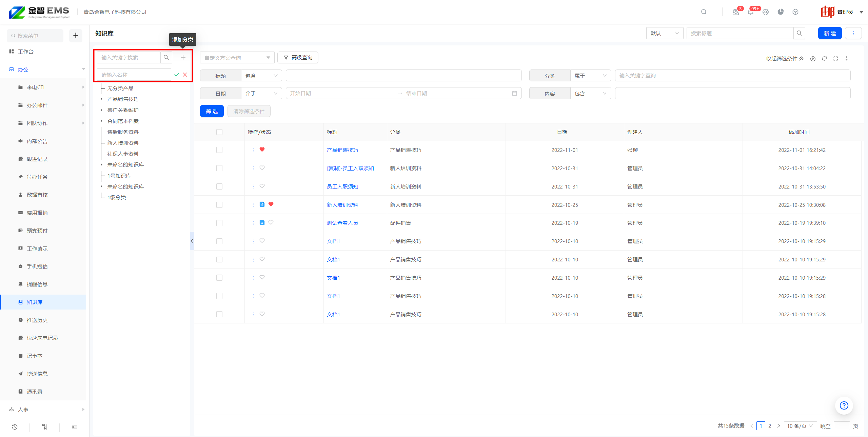Click the 请输入名称 category name field
Viewport: 868px width, 437px height.
(x=134, y=75)
